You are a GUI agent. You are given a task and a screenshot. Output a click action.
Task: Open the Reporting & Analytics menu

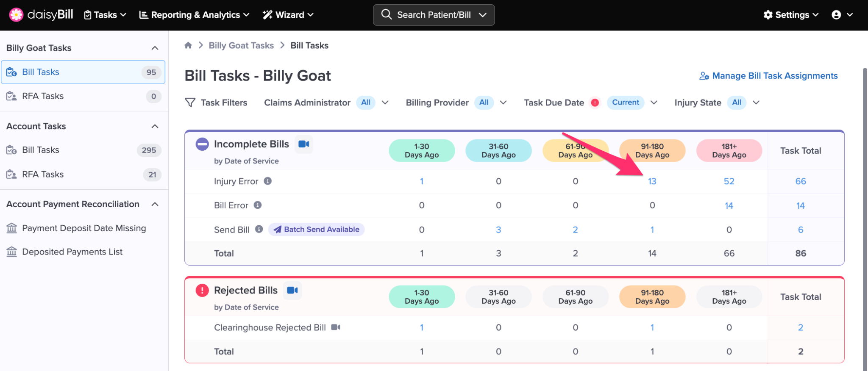[x=195, y=15]
